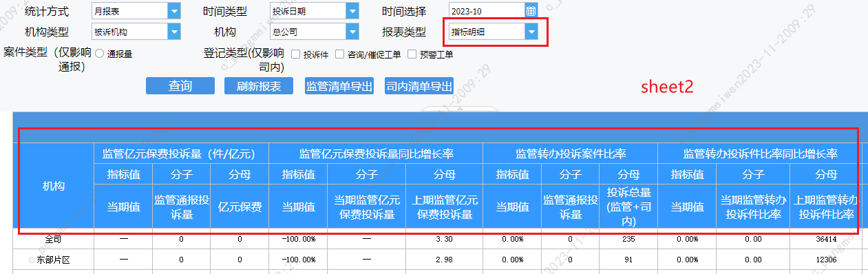Click cell 3.30 in the 全司 row
The width and height of the screenshot is (868, 274).
point(445,239)
